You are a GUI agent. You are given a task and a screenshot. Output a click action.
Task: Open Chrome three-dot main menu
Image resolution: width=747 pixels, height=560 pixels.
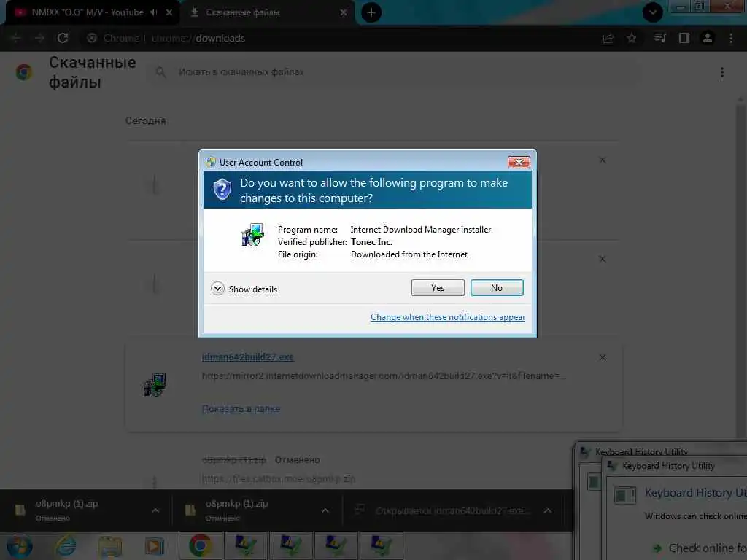(731, 38)
